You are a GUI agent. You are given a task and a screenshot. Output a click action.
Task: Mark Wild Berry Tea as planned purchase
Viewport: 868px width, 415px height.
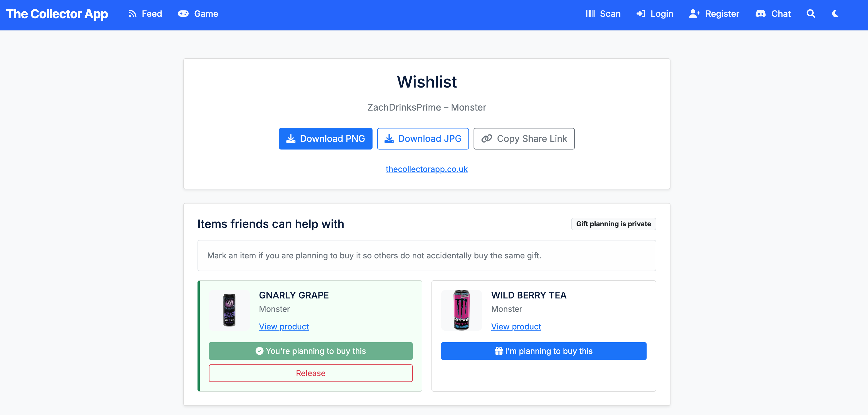[x=544, y=351]
